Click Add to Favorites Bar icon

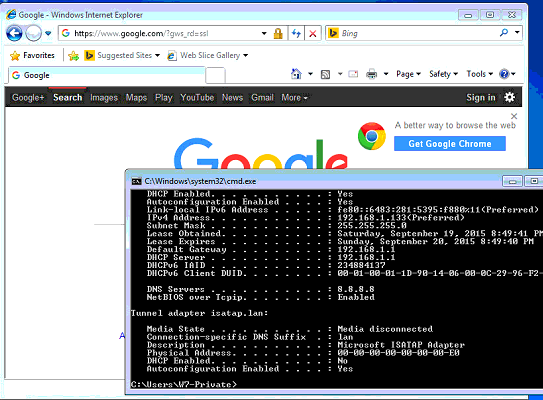pos(73,55)
